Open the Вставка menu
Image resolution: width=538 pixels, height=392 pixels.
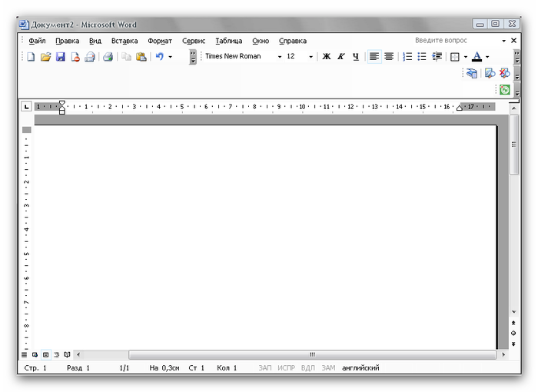point(125,41)
